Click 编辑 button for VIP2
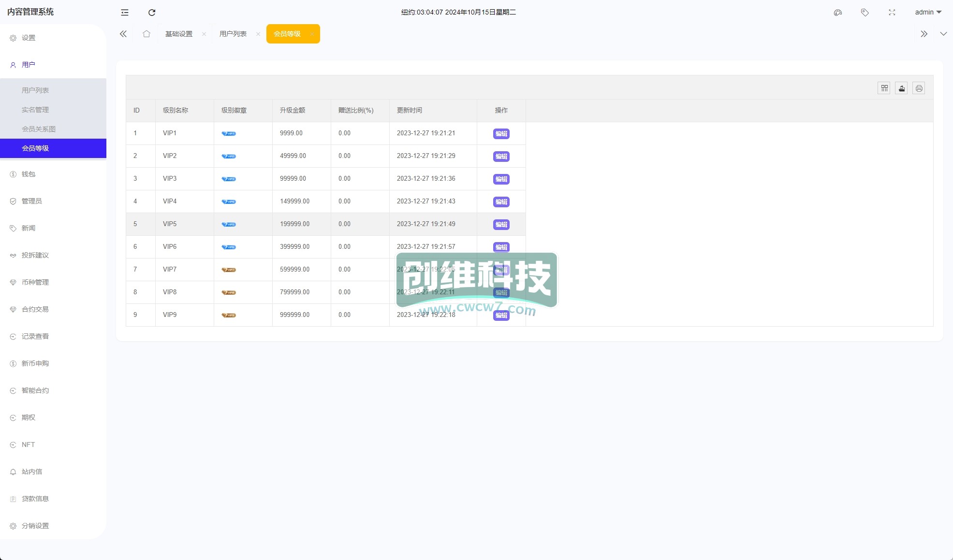953x560 pixels. coord(501,157)
